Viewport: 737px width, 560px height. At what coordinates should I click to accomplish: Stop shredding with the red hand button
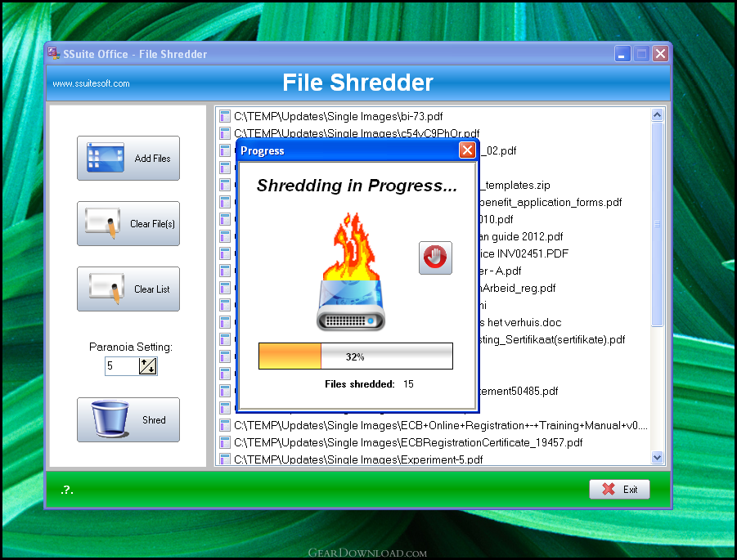click(435, 258)
